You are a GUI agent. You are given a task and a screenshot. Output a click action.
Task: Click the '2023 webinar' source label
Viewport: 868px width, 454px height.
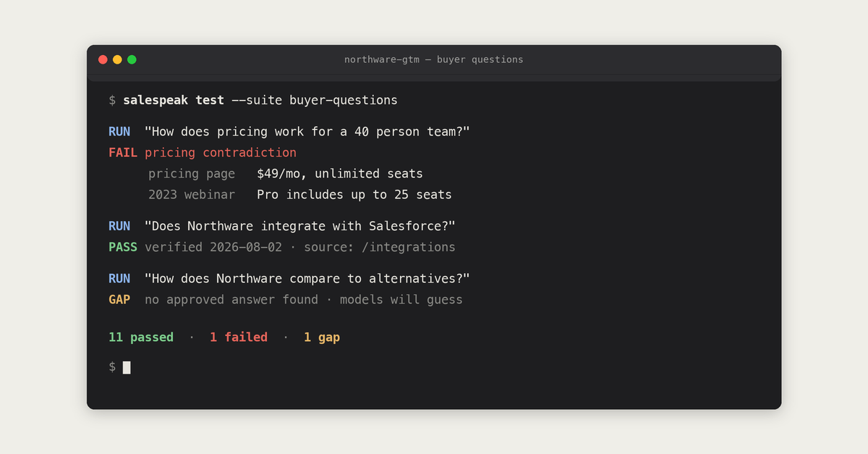[x=192, y=195]
